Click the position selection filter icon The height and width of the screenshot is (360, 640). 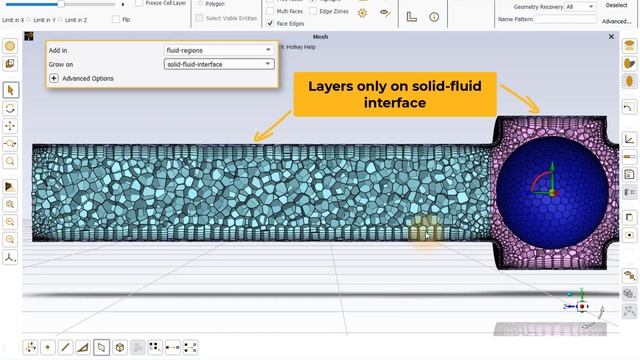30,347
